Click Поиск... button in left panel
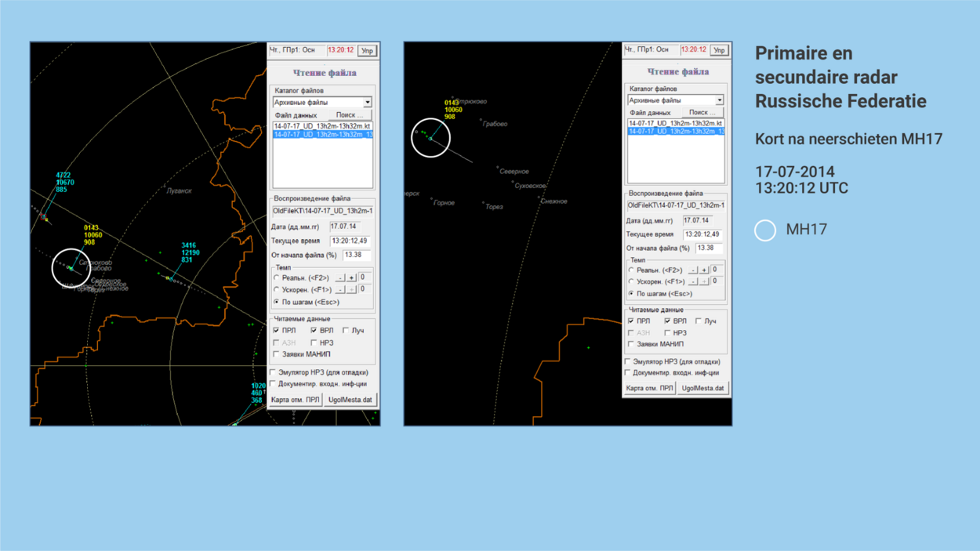Screen dimensions: 980x551 point(350,115)
